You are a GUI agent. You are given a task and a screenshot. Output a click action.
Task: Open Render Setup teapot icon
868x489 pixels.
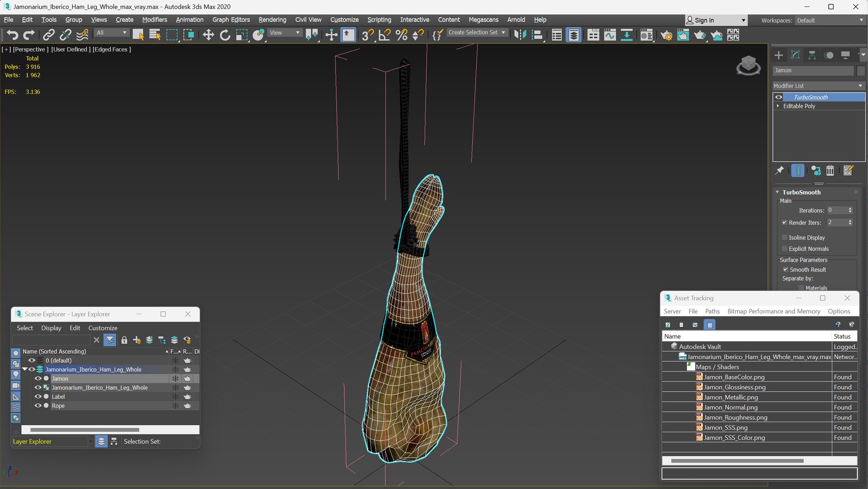coord(666,35)
